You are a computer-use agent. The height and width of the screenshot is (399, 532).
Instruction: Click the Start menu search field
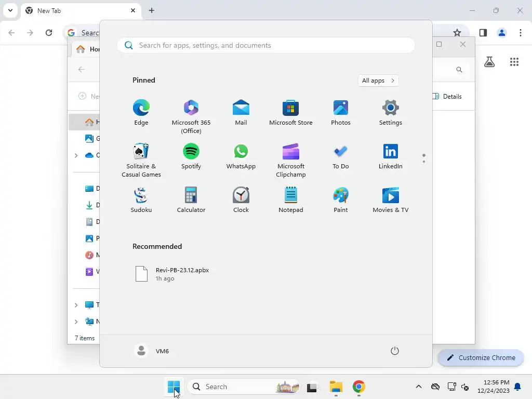[265, 45]
